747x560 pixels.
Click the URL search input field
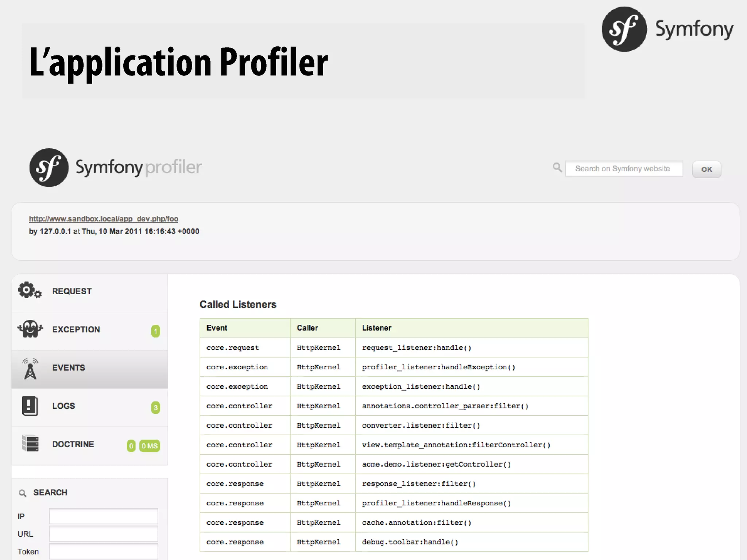pos(104,534)
